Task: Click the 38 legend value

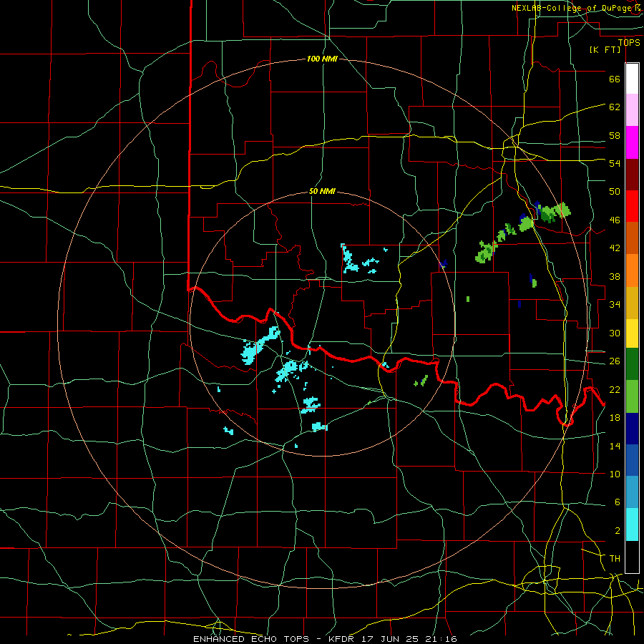Action: click(615, 277)
